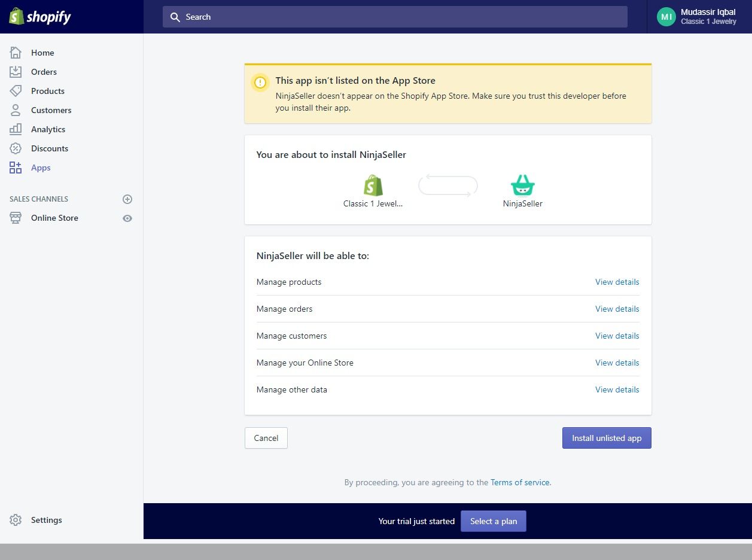The height and width of the screenshot is (560, 752).
Task: Click the Customers person icon
Action: pos(16,110)
